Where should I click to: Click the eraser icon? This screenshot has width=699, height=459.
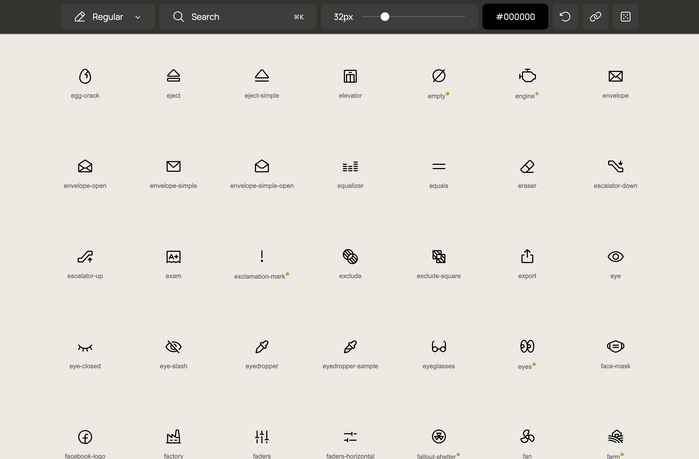(x=527, y=167)
